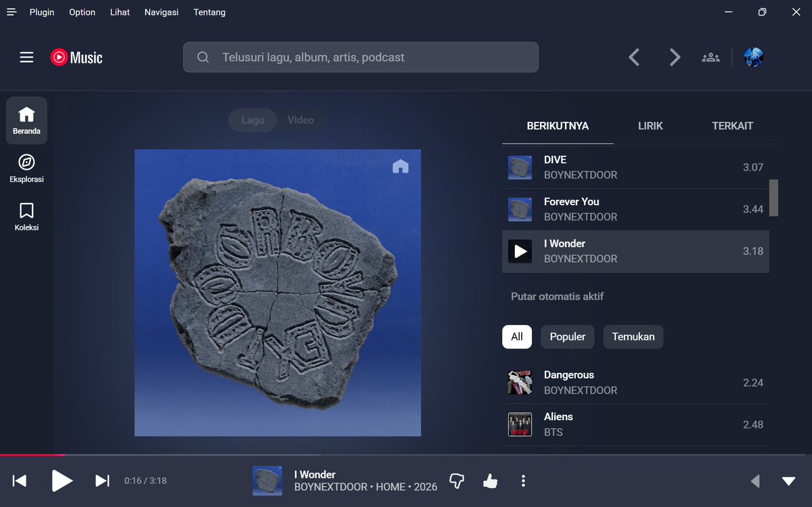The width and height of the screenshot is (812, 507).
Task: Click play icon on I Wonder row
Action: [x=520, y=251]
